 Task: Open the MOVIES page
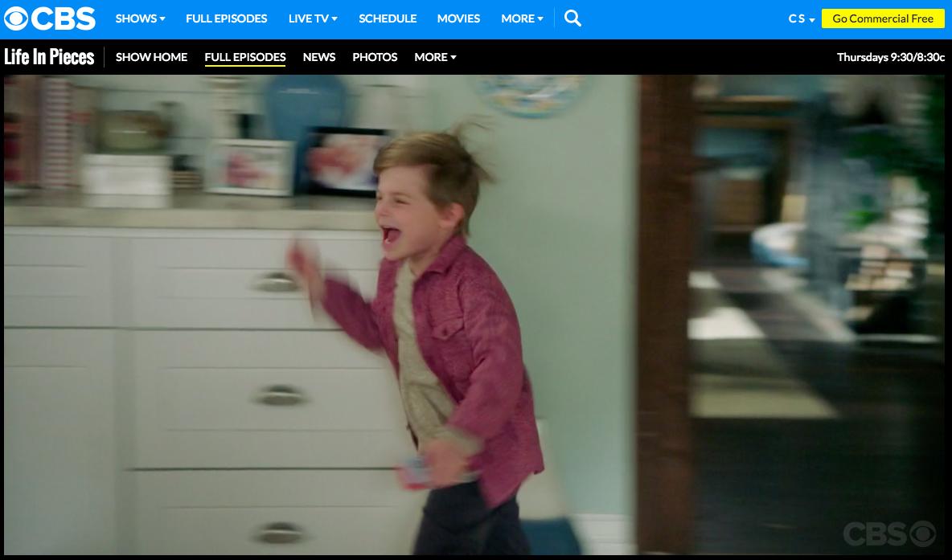(458, 18)
